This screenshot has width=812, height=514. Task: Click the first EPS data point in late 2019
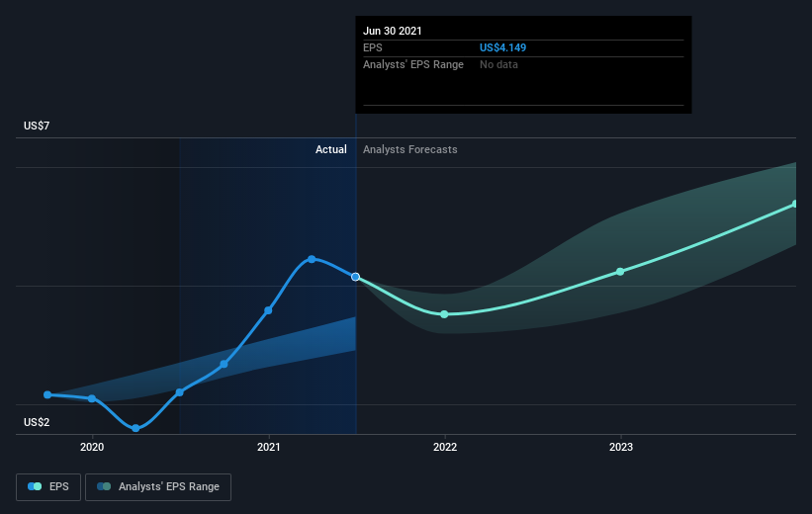tap(47, 394)
